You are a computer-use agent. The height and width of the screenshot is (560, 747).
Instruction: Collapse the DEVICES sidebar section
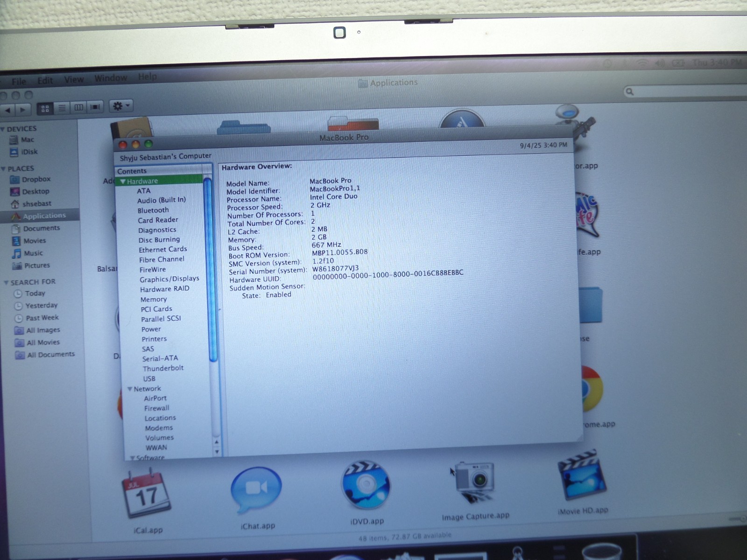(x=3, y=129)
